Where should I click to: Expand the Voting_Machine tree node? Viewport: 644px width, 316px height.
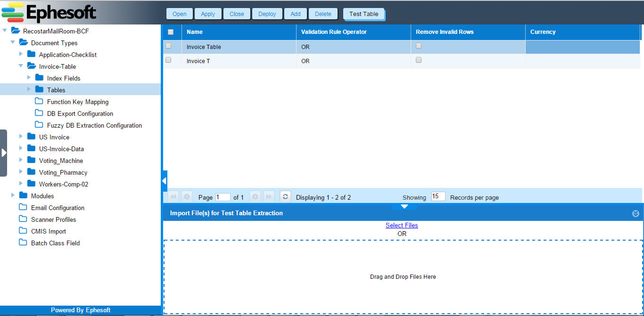tap(21, 161)
